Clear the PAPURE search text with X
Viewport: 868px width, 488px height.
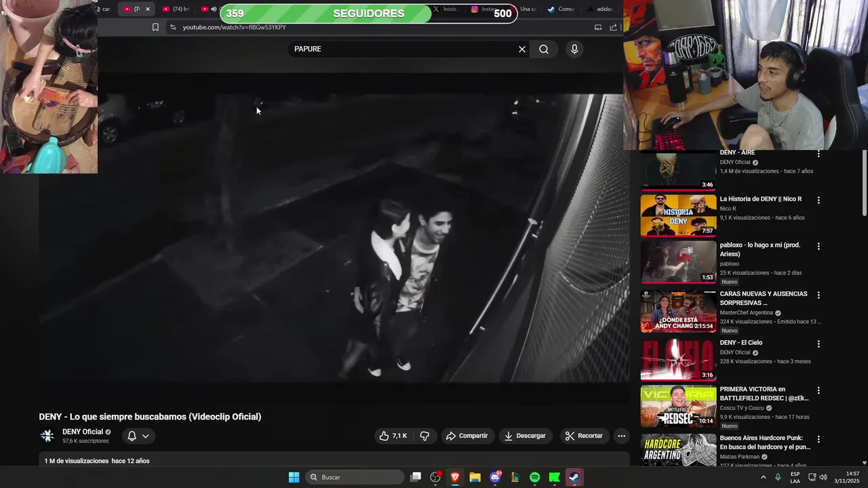pos(522,49)
